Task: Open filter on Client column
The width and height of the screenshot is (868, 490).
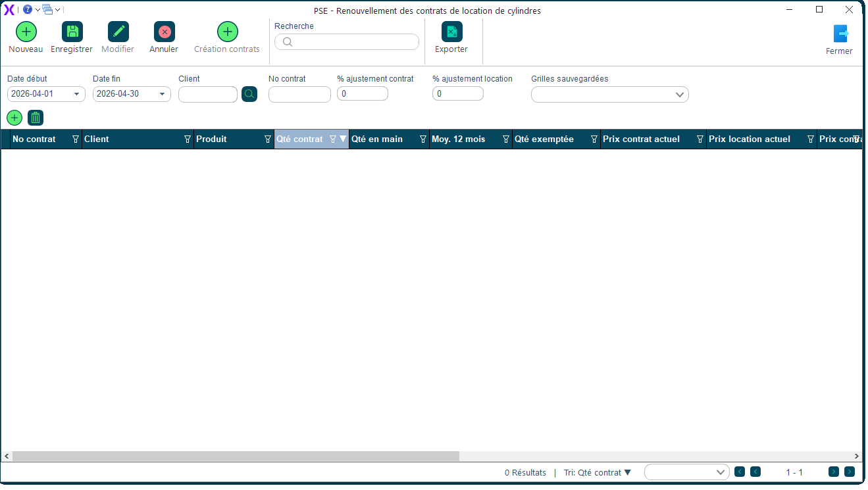Action: click(187, 139)
